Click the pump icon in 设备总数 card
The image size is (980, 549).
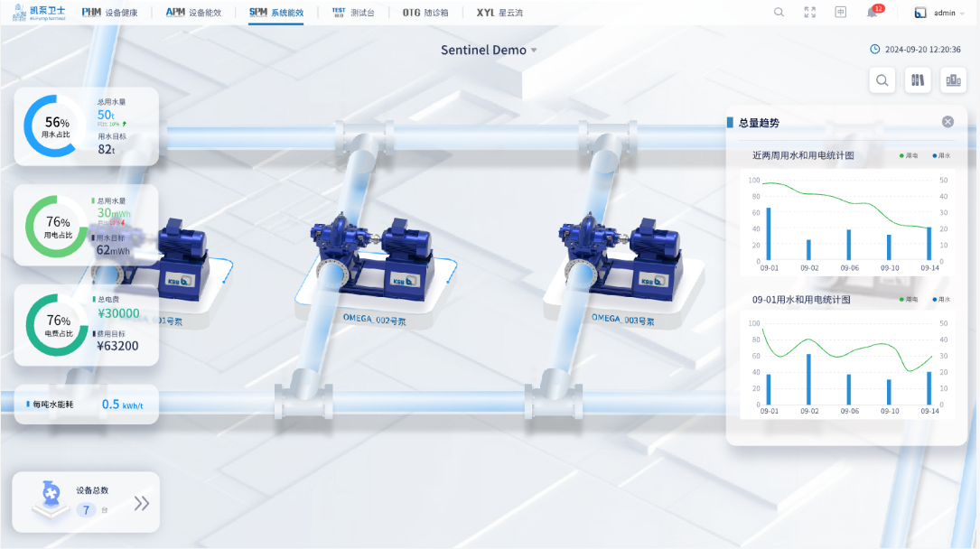pyautogui.click(x=51, y=498)
